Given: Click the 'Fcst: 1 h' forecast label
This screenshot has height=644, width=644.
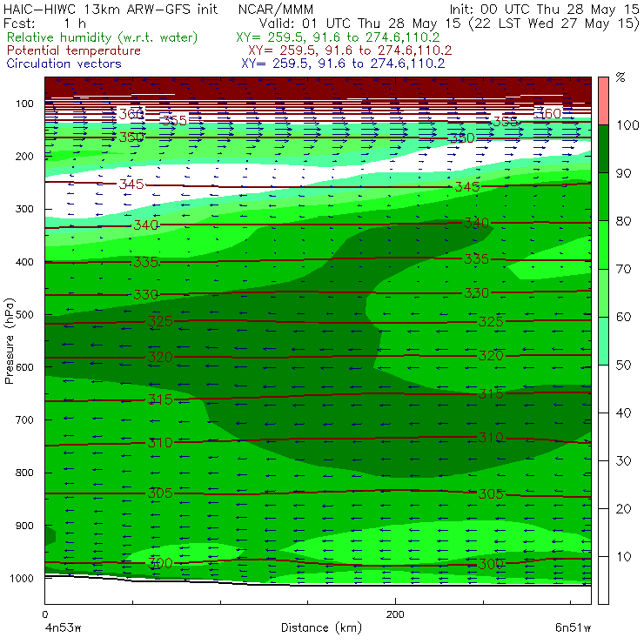Looking at the screenshot, I should click(x=44, y=23).
